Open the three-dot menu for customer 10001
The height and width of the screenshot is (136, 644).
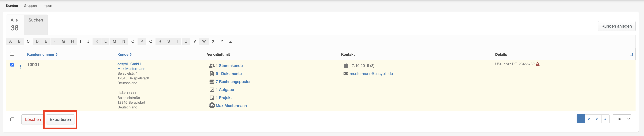pos(21,67)
